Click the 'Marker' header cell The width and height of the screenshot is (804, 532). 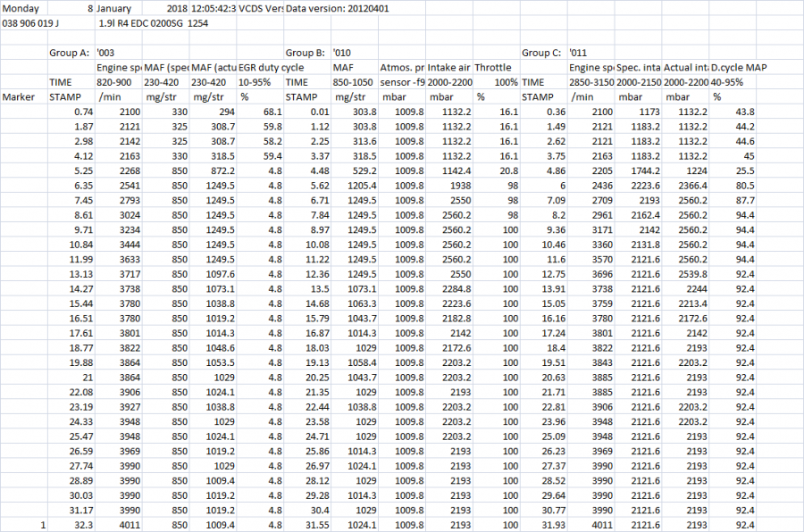click(19, 96)
